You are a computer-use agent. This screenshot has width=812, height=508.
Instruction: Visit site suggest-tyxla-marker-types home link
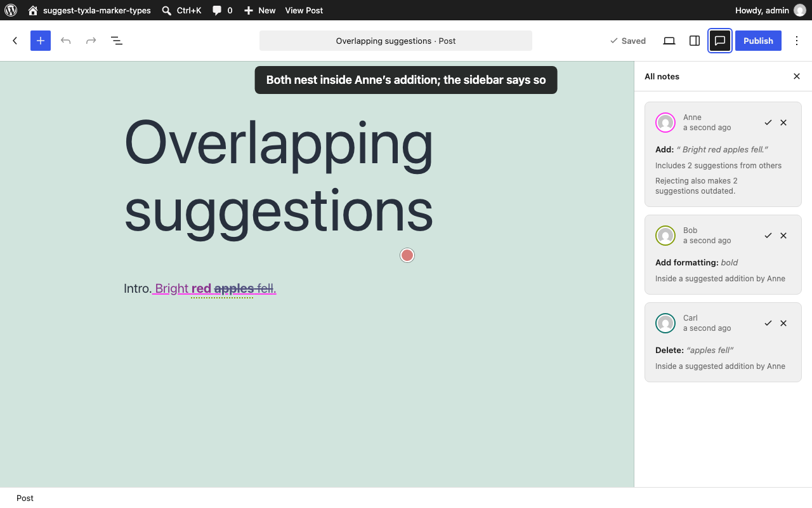click(x=89, y=10)
